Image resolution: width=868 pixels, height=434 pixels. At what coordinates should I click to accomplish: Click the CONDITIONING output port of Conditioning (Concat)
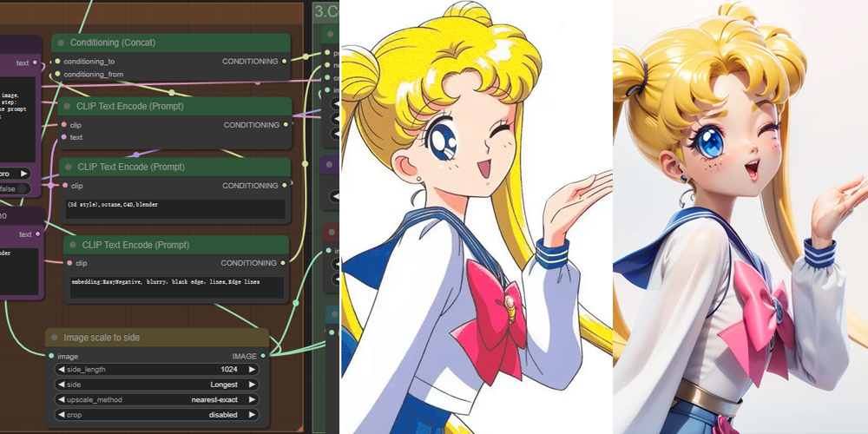pos(285,62)
